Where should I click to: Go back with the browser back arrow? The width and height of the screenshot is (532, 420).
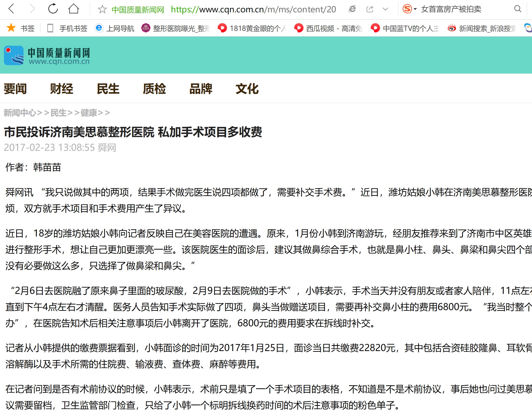11,9
